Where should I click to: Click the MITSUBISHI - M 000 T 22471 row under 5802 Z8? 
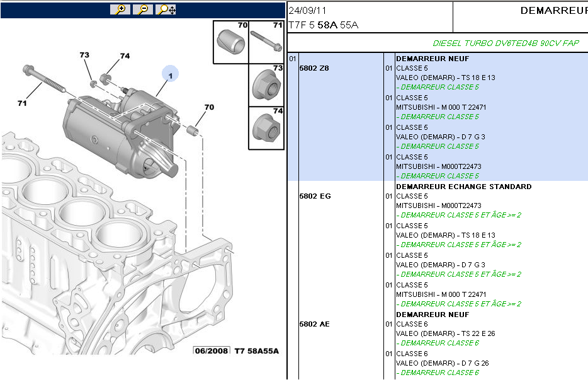[441, 107]
